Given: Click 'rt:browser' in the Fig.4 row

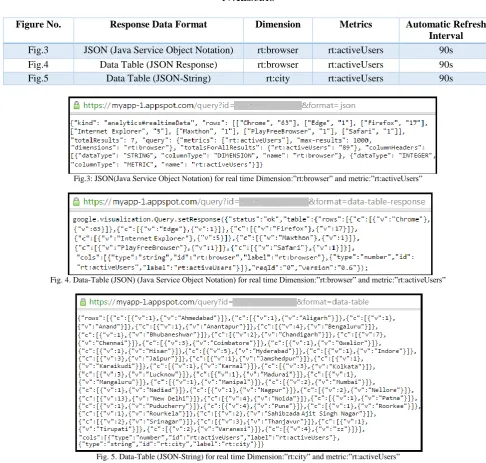Looking at the screenshot, I should 278,65.
